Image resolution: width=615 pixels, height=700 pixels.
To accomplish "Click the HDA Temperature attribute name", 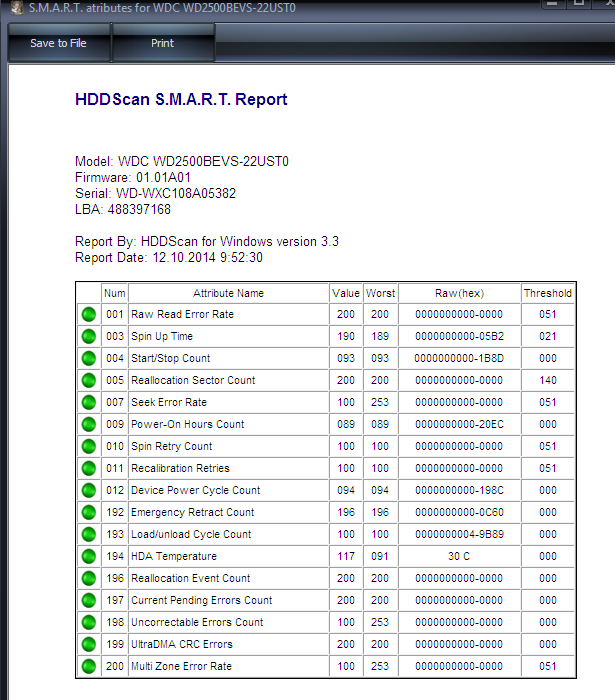I will [x=174, y=556].
